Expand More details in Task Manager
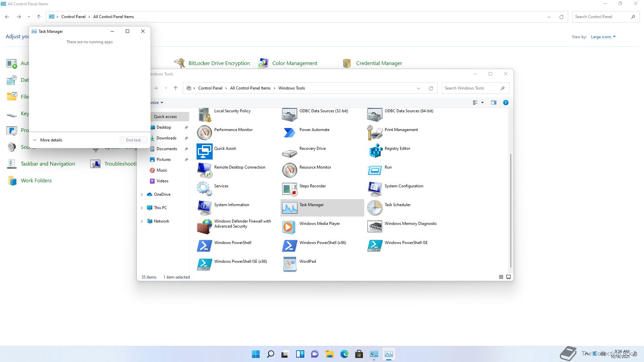This screenshot has width=644, height=362. coord(48,140)
